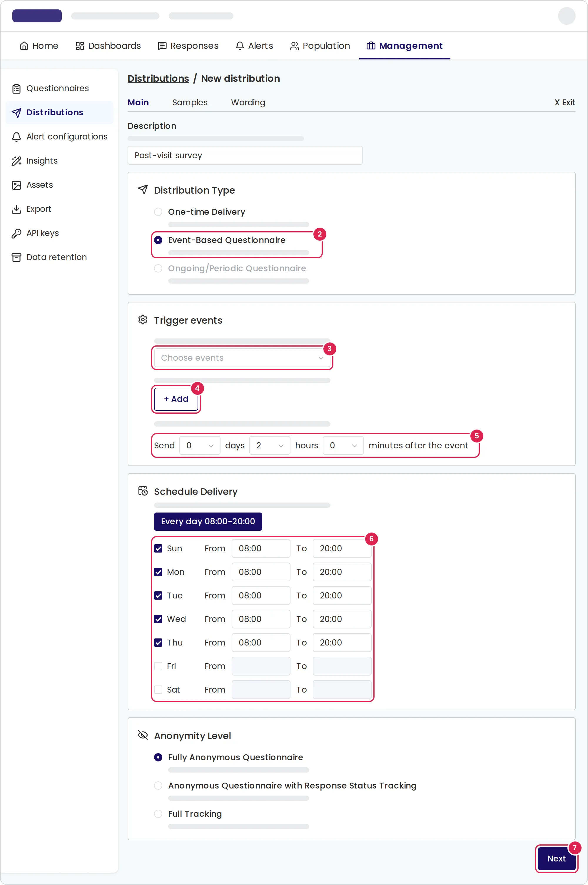Click the Every day 08:00-20:00 preset button
This screenshot has height=885, width=588.
(208, 521)
